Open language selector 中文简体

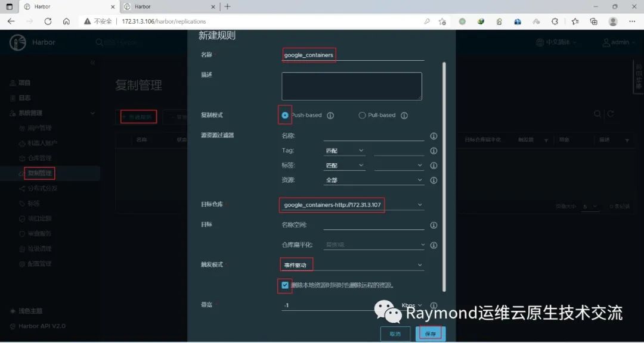click(556, 42)
